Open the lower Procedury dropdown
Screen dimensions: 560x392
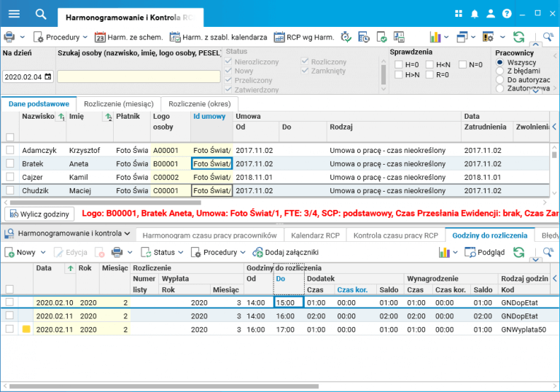pos(218,252)
